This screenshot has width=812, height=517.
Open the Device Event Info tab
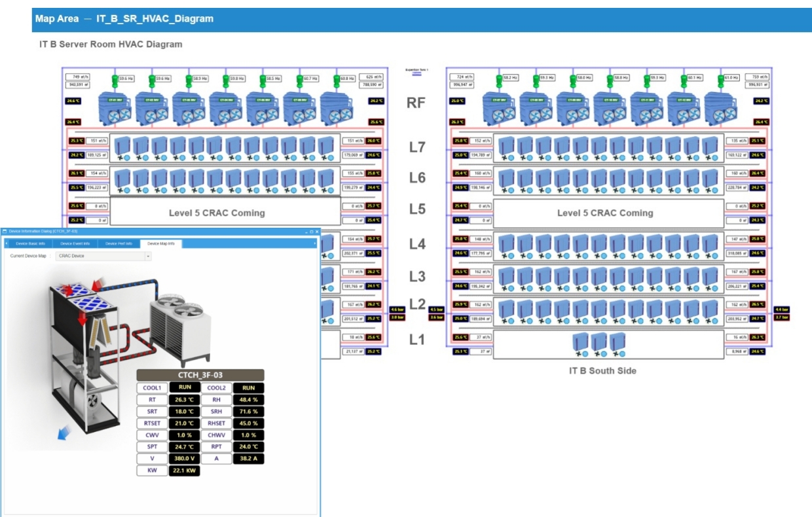click(x=75, y=243)
